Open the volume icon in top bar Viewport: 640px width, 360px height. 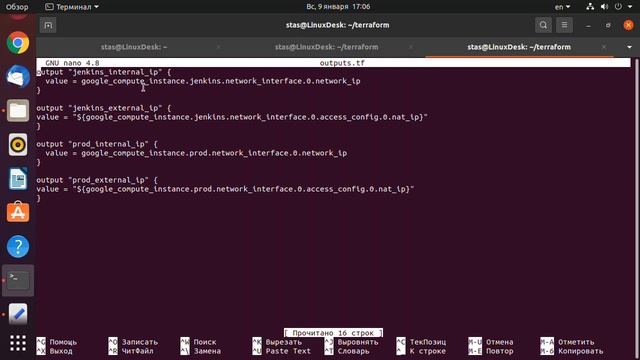[604, 7]
